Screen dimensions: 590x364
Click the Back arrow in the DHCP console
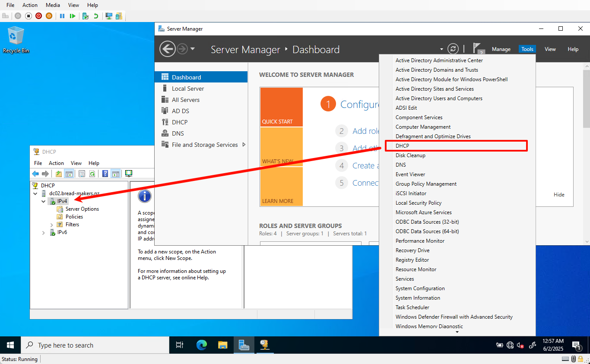point(35,174)
